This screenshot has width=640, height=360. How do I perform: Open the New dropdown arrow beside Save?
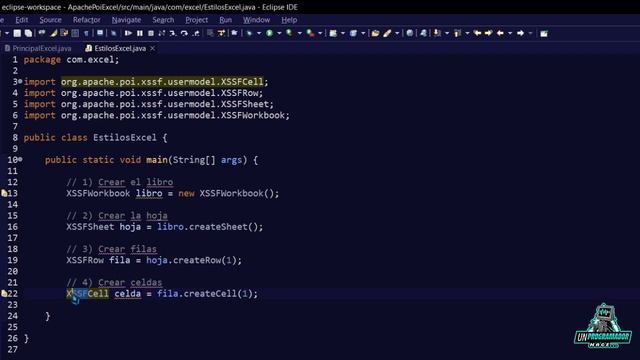tap(7, 33)
